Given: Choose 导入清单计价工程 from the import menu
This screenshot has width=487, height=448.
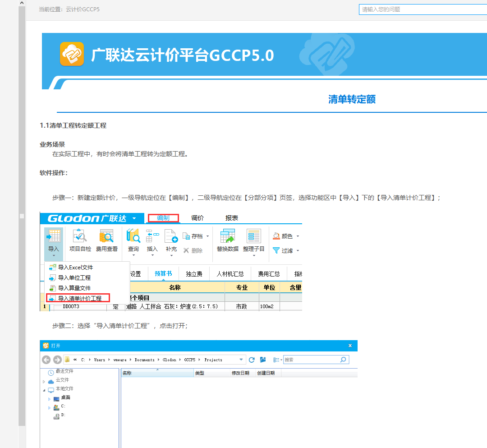Looking at the screenshot, I should tap(78, 298).
